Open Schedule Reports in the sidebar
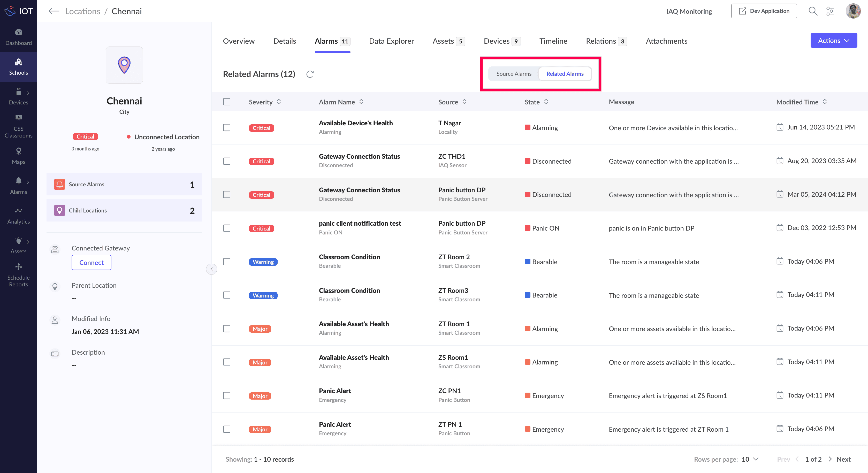Viewport: 868px width, 473px height. pos(19,275)
